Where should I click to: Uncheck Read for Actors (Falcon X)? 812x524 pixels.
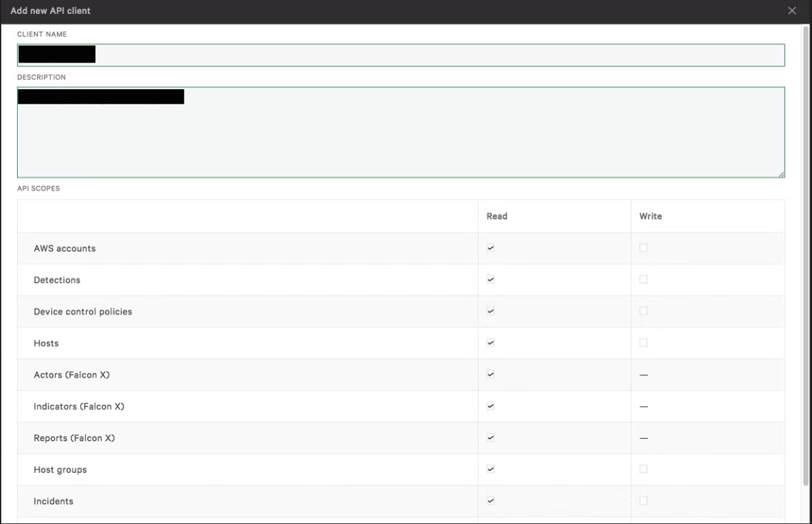pyautogui.click(x=490, y=374)
